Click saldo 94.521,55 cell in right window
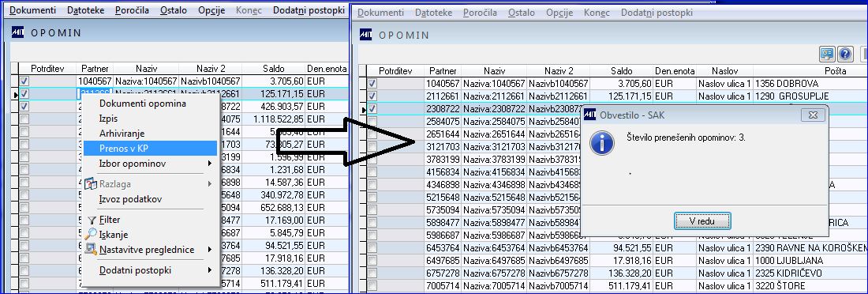This screenshot has height=294, width=868. pyautogui.click(x=622, y=248)
